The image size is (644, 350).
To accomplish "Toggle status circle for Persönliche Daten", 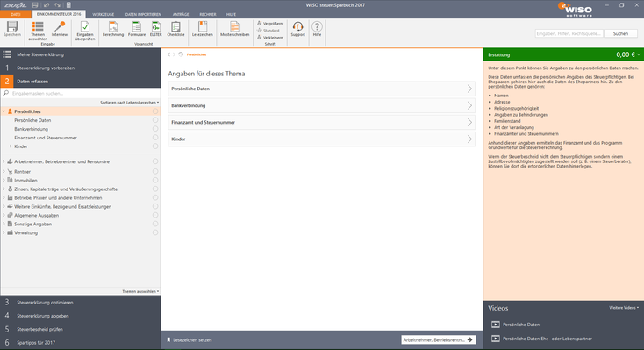I will [155, 120].
